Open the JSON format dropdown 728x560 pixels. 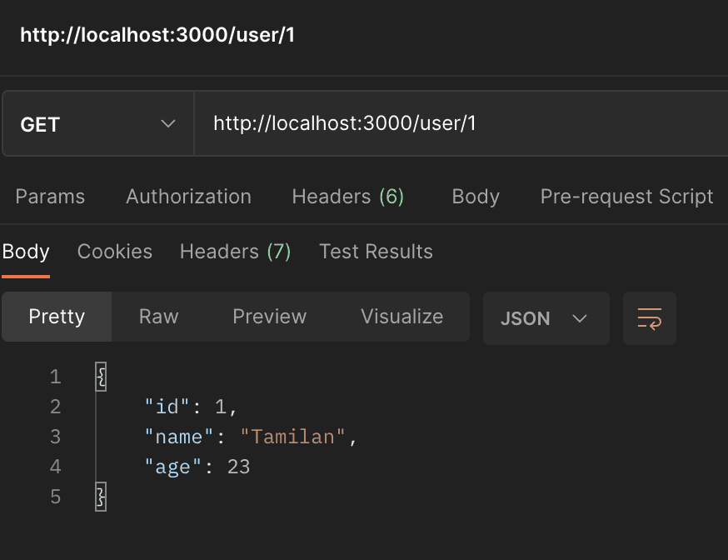[x=546, y=318]
